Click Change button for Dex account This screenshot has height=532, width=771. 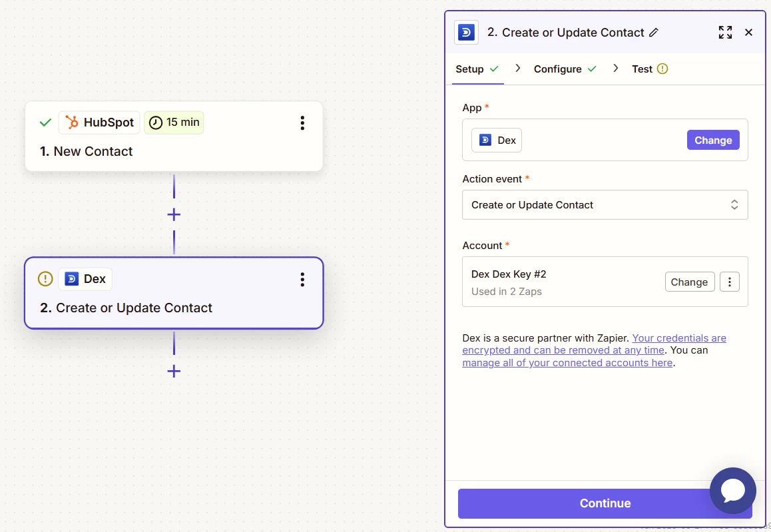[x=689, y=282]
